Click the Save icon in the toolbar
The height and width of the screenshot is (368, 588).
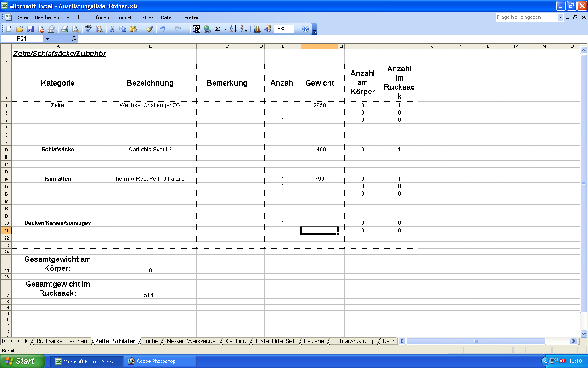pyautogui.click(x=30, y=29)
